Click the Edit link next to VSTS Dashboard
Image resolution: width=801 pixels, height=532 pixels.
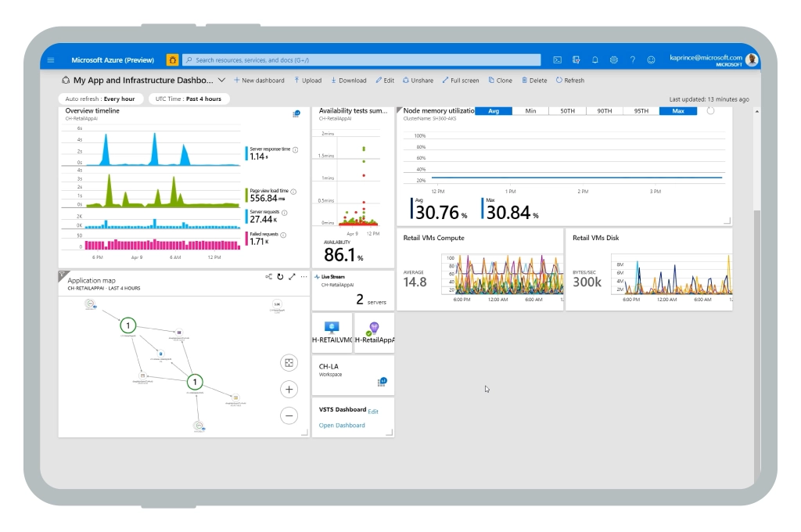373,412
